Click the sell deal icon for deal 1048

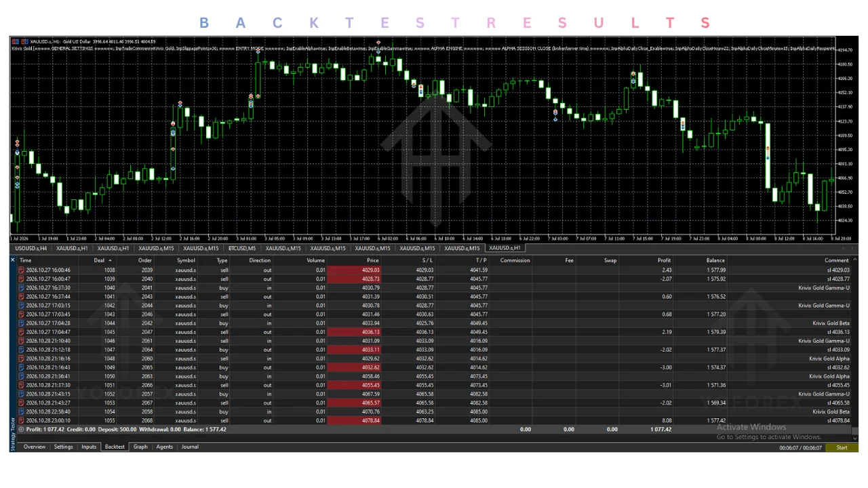click(x=21, y=359)
